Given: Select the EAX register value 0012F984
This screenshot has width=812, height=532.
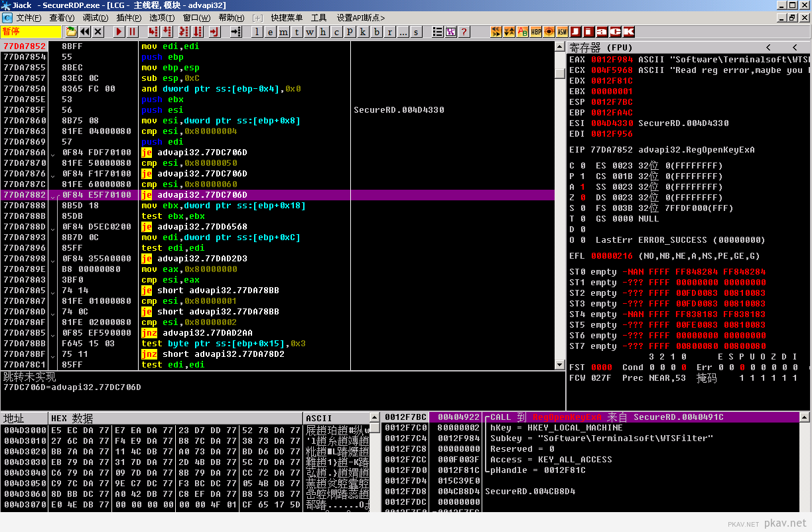Looking at the screenshot, I should [x=612, y=60].
